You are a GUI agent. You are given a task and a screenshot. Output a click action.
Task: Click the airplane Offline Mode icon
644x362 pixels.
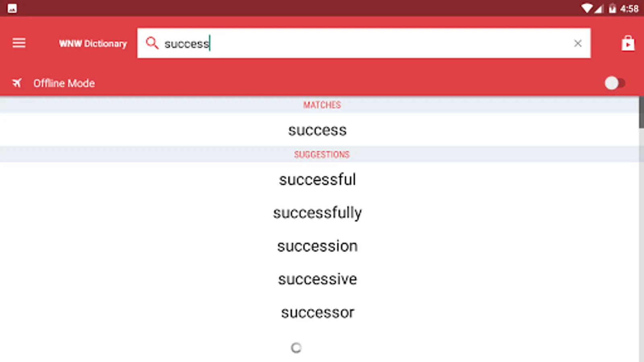17,83
